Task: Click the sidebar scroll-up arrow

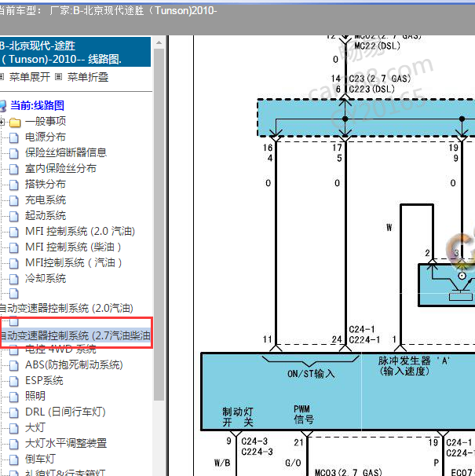Action: [x=159, y=42]
